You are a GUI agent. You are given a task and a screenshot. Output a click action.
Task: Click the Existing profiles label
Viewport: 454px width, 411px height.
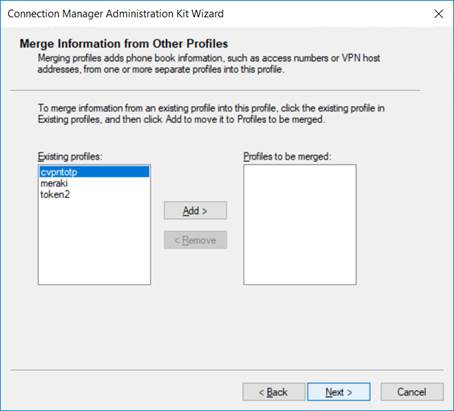click(x=70, y=156)
